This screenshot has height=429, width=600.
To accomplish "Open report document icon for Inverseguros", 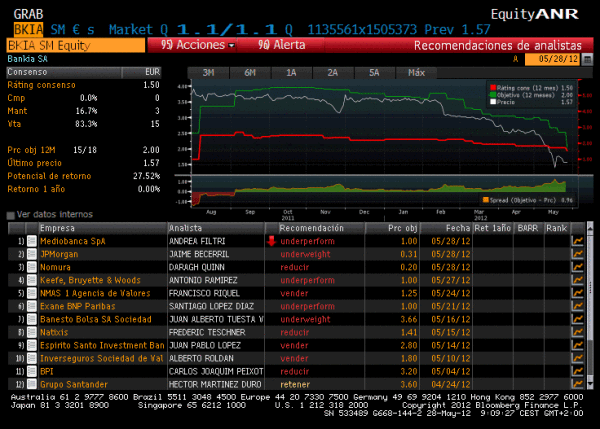I will click(x=32, y=358).
